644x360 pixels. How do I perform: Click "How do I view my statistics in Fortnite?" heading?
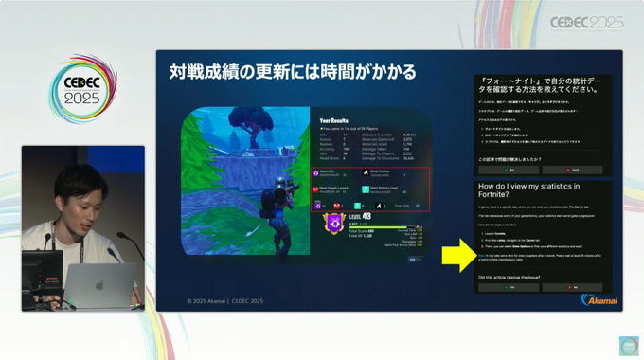(529, 190)
